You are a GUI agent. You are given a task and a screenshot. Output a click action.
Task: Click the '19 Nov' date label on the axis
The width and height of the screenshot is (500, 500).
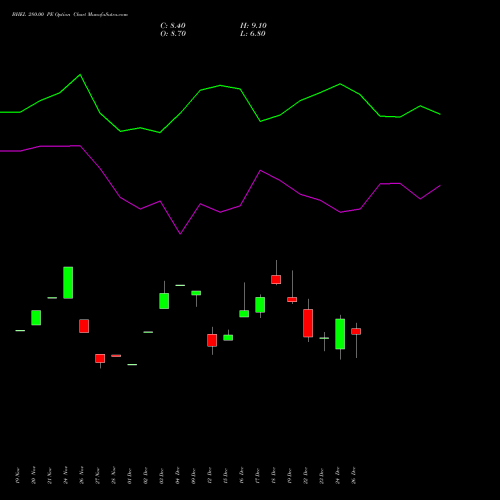(x=18, y=476)
